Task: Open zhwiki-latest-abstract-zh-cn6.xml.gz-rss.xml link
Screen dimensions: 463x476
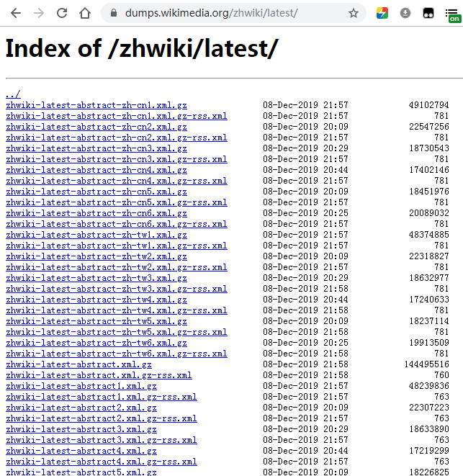Action: (x=116, y=224)
